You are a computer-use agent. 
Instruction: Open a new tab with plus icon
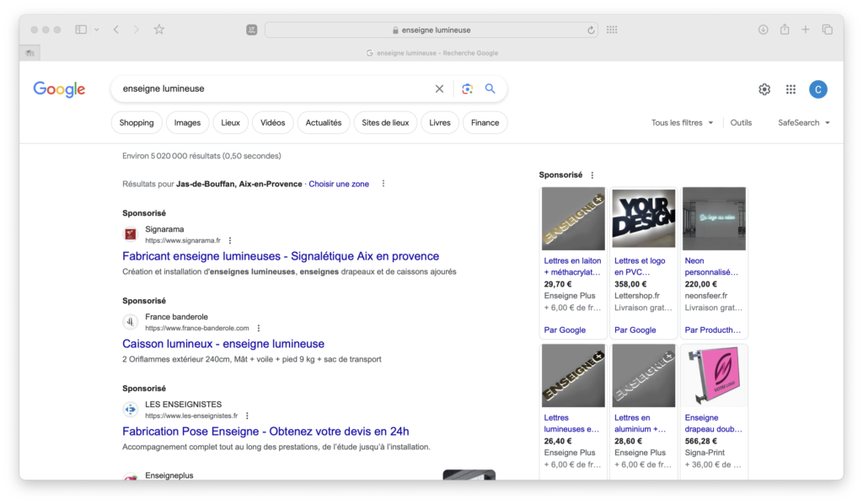point(805,29)
